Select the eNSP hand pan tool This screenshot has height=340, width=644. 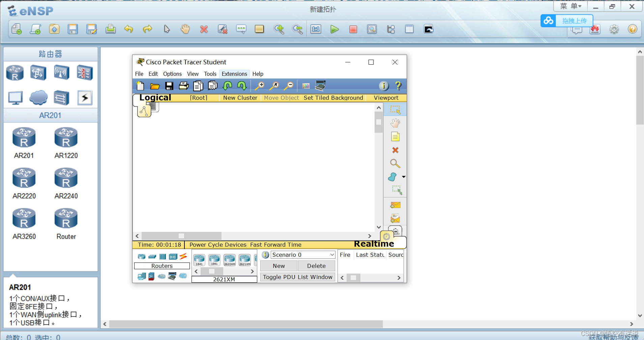(185, 29)
